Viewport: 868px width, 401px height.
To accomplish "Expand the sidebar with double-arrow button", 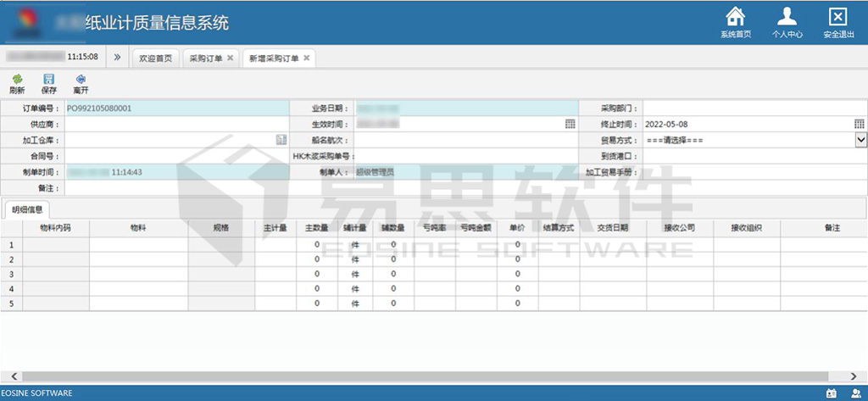I will 117,58.
